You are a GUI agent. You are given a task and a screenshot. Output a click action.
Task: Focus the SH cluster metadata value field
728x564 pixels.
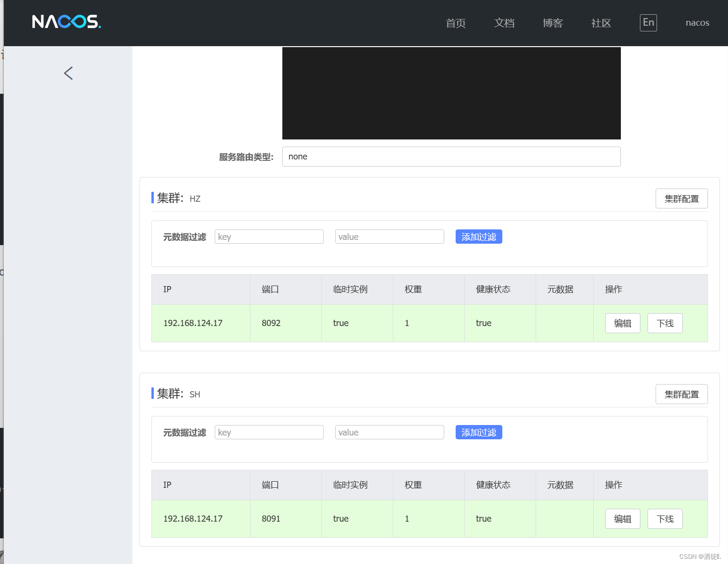click(x=389, y=432)
